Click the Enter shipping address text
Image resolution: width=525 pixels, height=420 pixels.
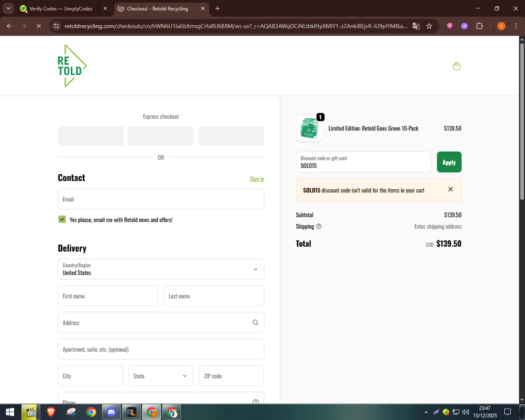click(x=438, y=226)
